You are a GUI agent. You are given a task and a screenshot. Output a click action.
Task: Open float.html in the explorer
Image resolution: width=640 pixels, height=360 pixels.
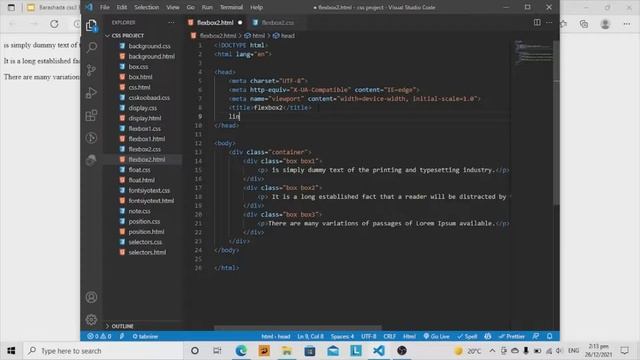pyautogui.click(x=141, y=180)
